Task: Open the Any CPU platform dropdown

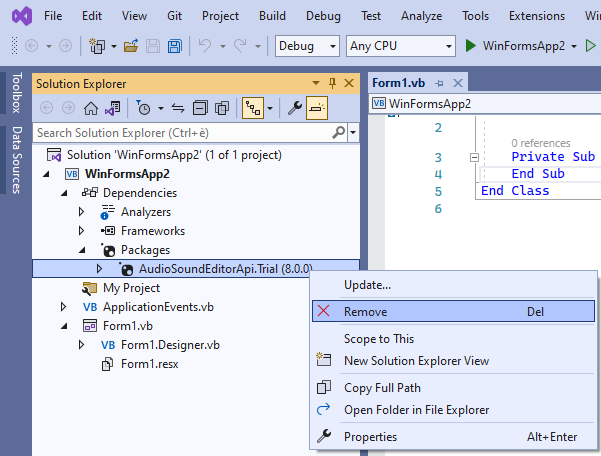Action: [x=400, y=46]
